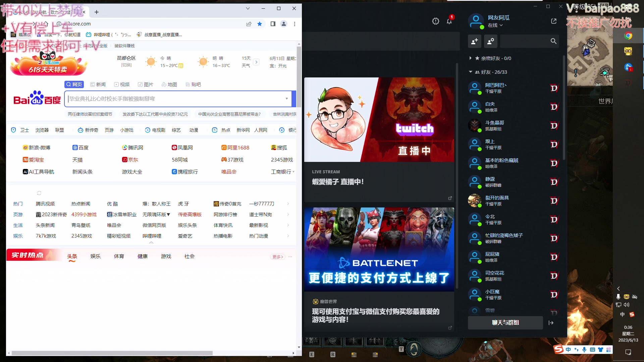Show hidden system tray icons

pos(619,289)
